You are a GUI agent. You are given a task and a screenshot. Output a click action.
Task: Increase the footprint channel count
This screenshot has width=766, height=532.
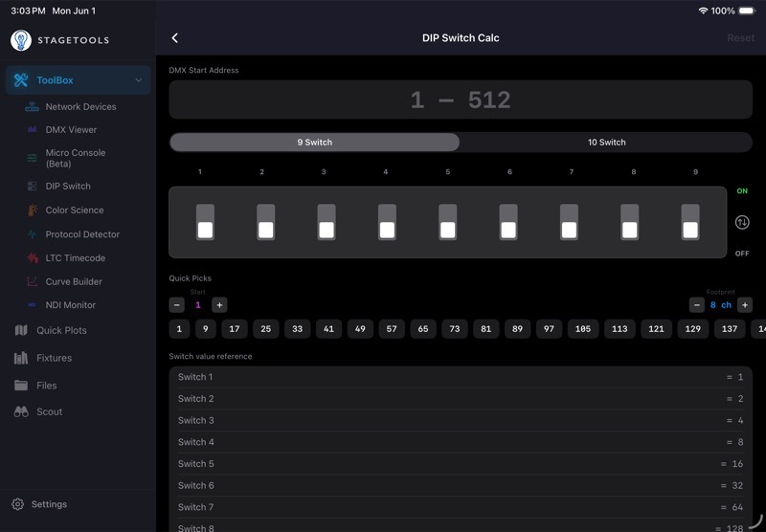(x=745, y=305)
